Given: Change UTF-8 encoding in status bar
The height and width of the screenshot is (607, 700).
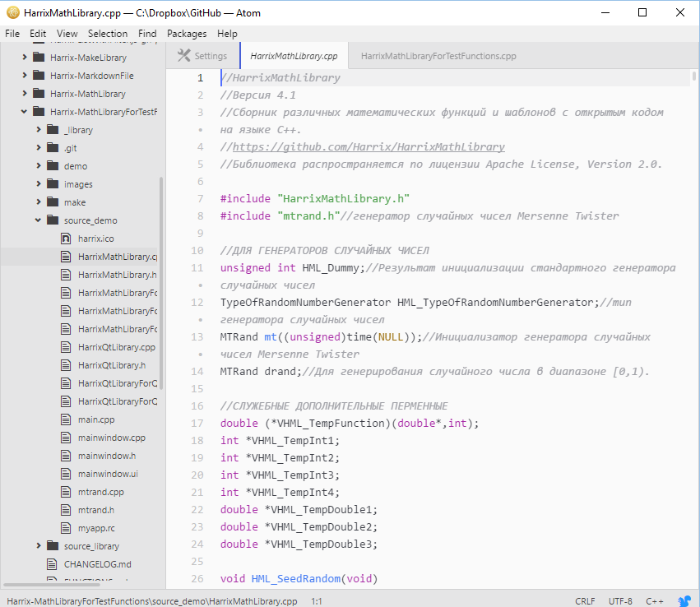Looking at the screenshot, I should [620, 601].
